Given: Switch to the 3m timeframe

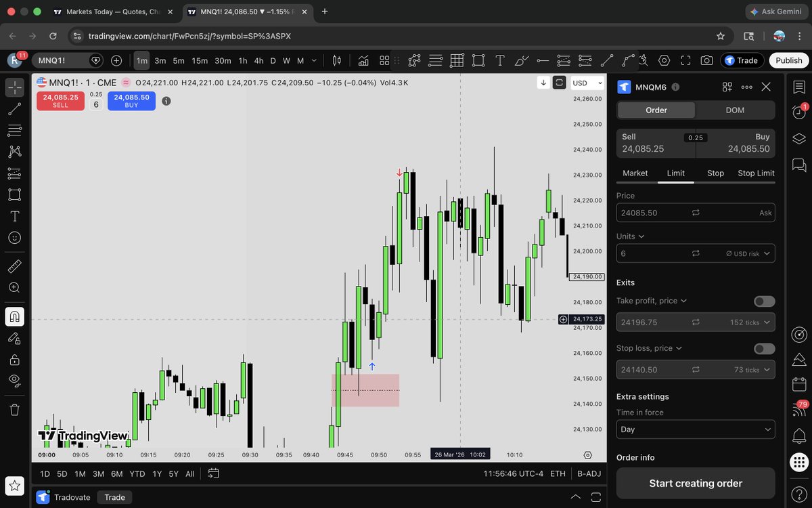Looking at the screenshot, I should 160,60.
